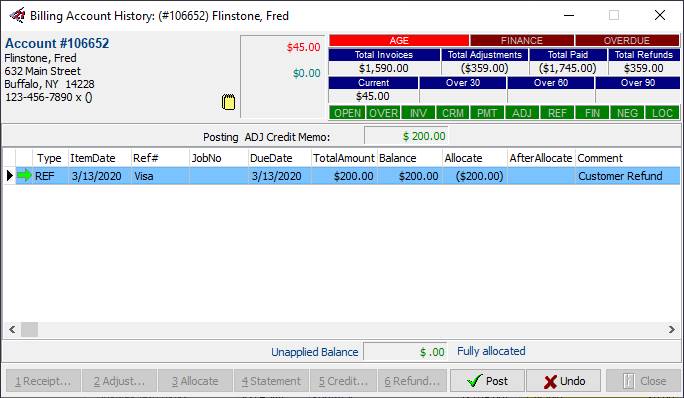Click the horizontal scrollbar thumb

click(x=29, y=329)
